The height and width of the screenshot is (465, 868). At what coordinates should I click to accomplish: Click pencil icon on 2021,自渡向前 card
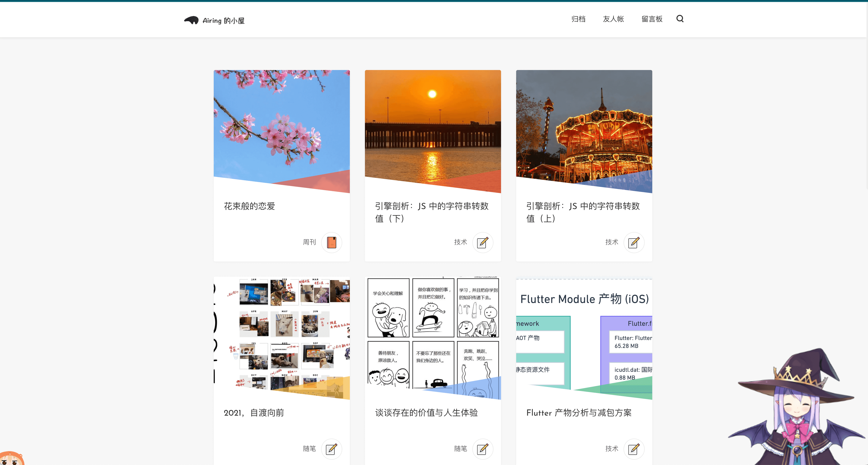(x=332, y=449)
